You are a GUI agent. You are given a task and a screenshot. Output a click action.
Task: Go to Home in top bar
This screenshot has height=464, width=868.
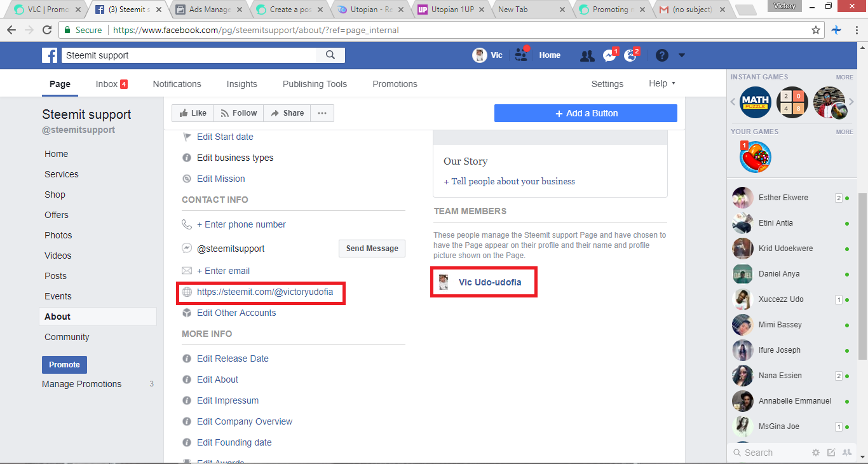550,55
